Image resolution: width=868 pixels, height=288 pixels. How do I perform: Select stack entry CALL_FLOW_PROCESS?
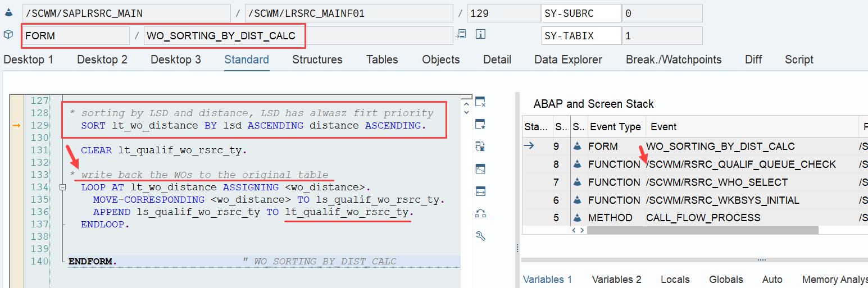(x=703, y=217)
